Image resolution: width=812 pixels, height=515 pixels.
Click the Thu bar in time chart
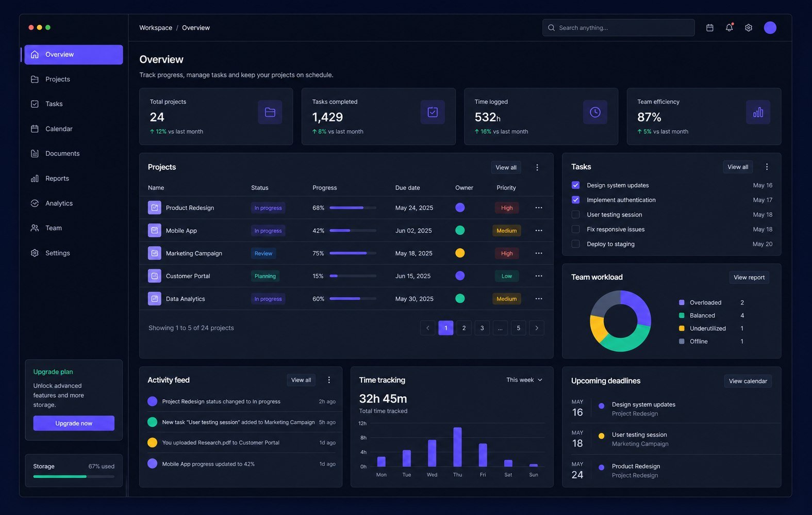pyautogui.click(x=457, y=447)
